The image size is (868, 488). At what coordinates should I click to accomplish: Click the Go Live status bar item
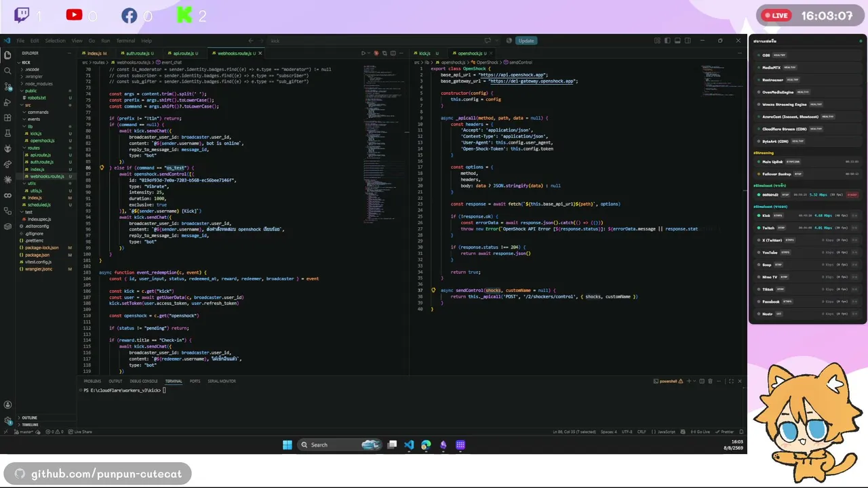[x=701, y=432]
